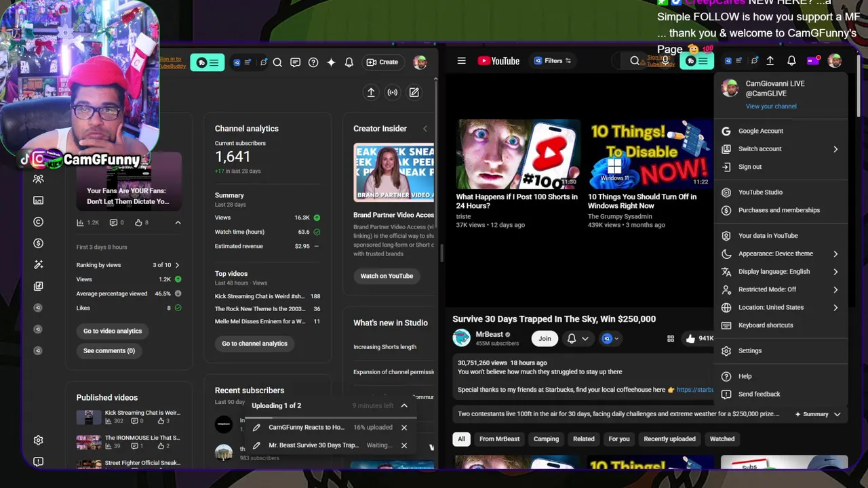Cancel CamGFunny Reacts upload
The width and height of the screenshot is (868, 488).
pos(404,428)
